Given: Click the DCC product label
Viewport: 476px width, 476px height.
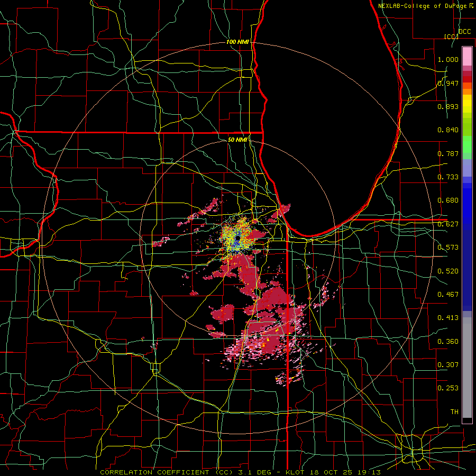Looking at the screenshot, I should coord(464,32).
